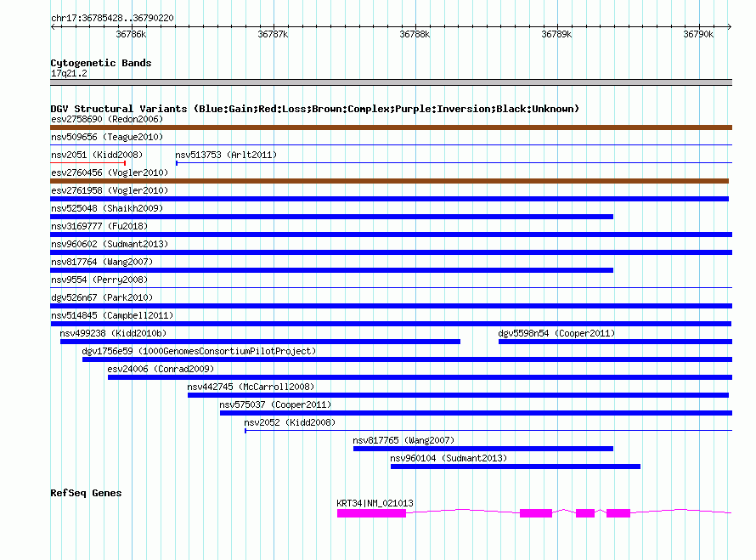Open nsv513753 (Arlt2011) variant label
The width and height of the screenshot is (756, 560).
[226, 155]
